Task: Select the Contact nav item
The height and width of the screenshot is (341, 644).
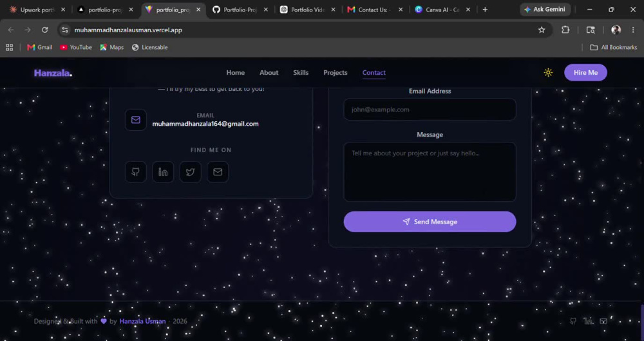Action: pyautogui.click(x=374, y=72)
